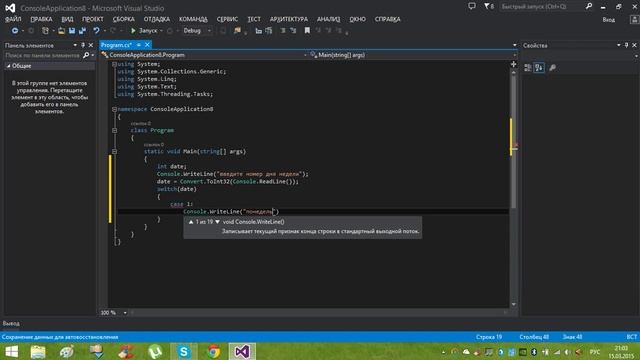Collapse the class Program block
This screenshot has height=360, width=640.
114,130
